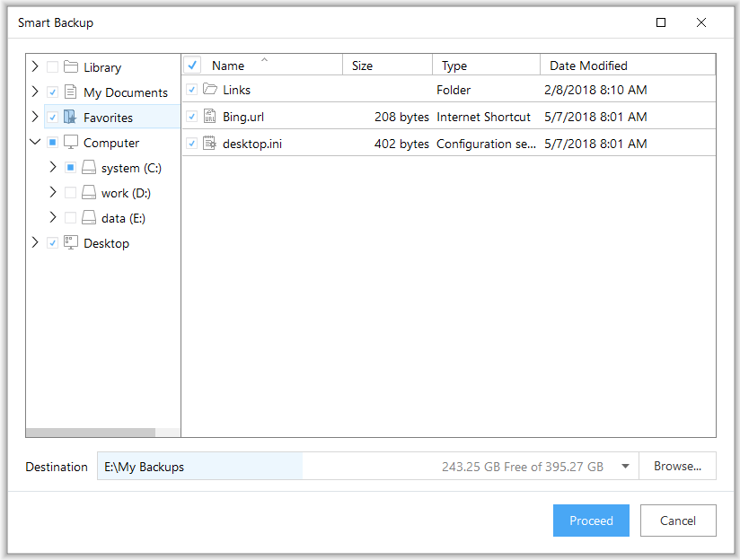Image resolution: width=740 pixels, height=560 pixels.
Task: Click the Library folder icon
Action: (70, 67)
